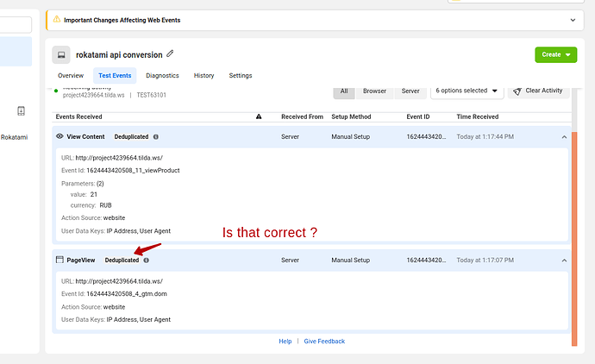The image size is (595, 364).
Task: Click the search input field in left sidebar
Action: [x=16, y=25]
